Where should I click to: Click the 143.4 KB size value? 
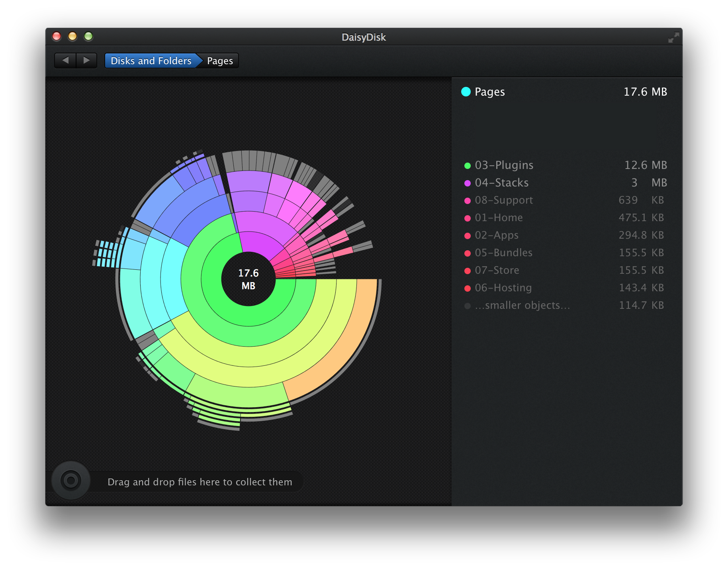(641, 288)
